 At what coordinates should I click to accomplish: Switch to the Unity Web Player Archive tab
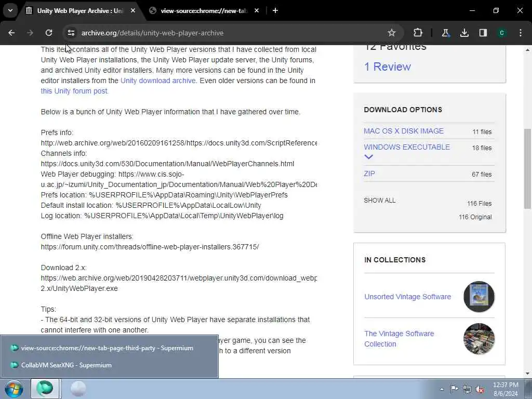point(80,10)
